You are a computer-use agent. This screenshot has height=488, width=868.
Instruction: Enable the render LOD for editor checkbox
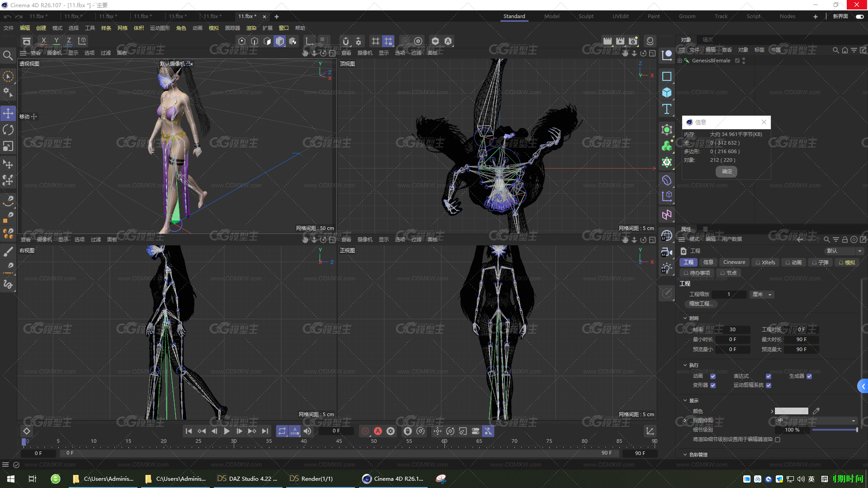[x=778, y=439]
